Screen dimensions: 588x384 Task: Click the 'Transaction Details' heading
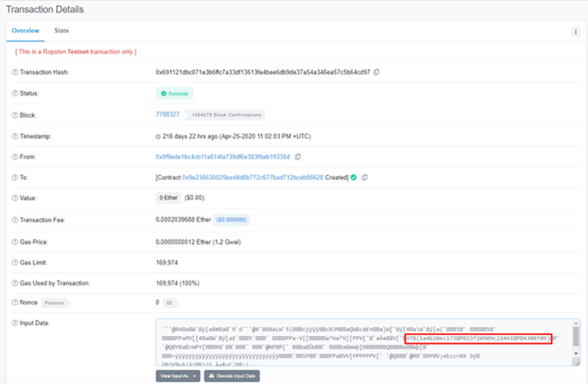tap(45, 10)
